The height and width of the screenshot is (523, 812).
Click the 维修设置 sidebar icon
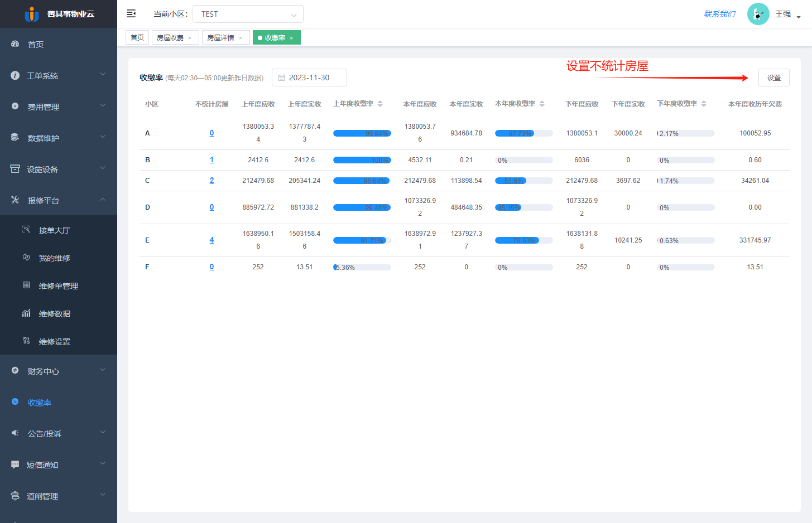pyautogui.click(x=26, y=341)
